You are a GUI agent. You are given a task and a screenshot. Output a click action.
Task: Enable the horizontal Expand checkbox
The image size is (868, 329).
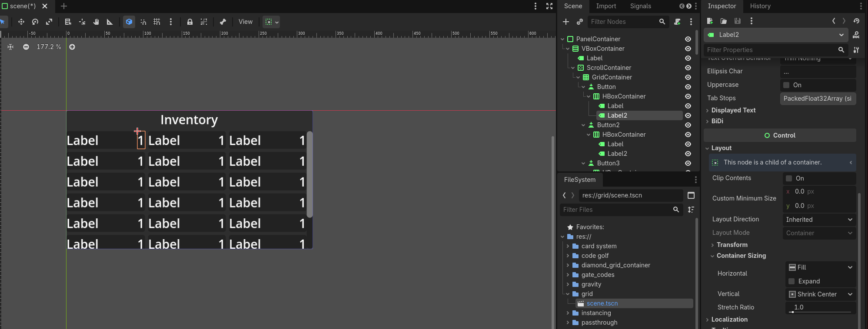[792, 281]
